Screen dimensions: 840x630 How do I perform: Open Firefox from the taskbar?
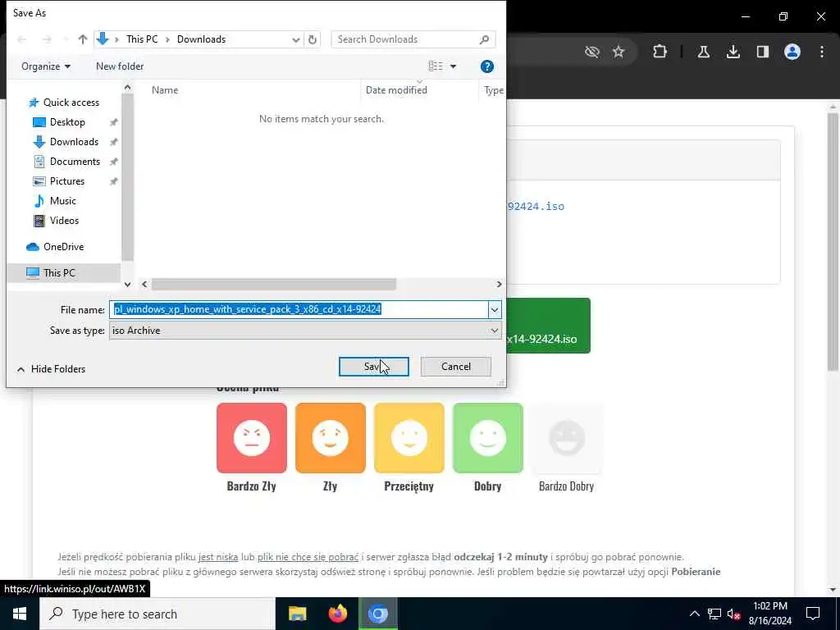pyautogui.click(x=337, y=614)
